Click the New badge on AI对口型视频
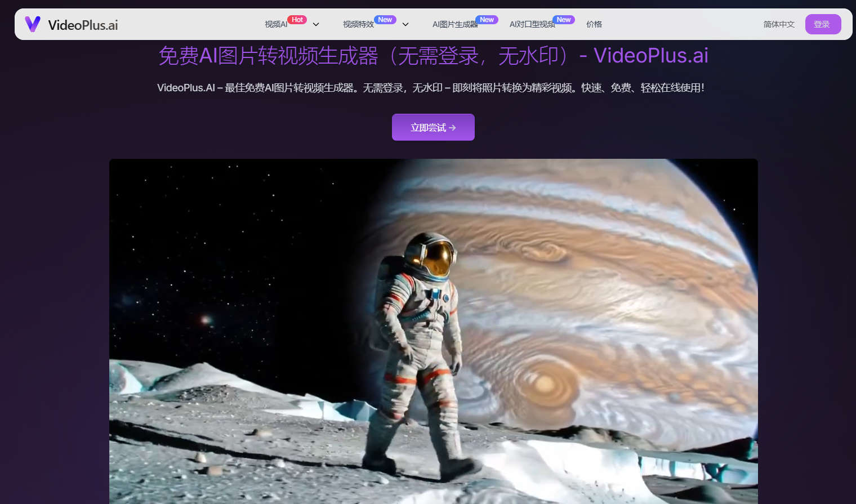Viewport: 856px width, 504px height. 564,20
